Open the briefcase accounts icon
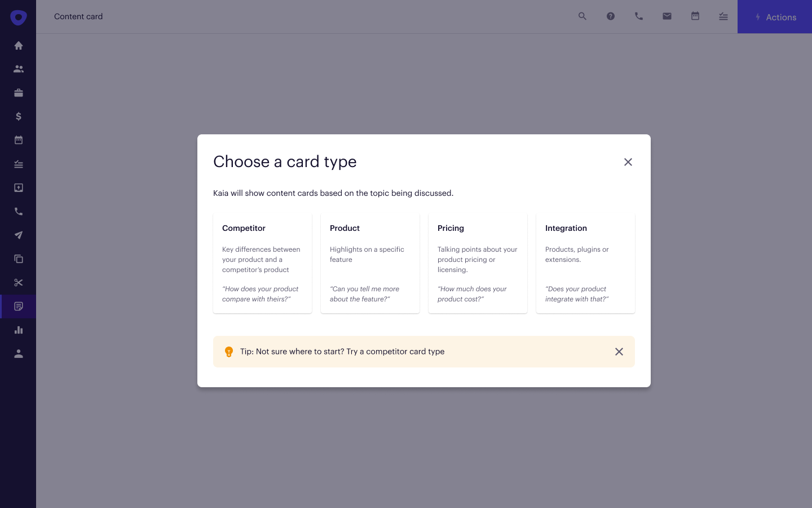 click(x=19, y=93)
